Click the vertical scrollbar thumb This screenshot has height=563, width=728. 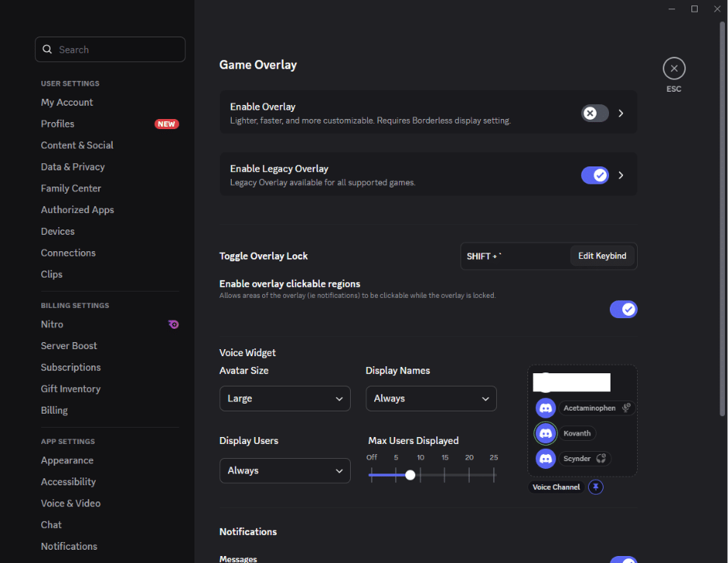(x=723, y=219)
